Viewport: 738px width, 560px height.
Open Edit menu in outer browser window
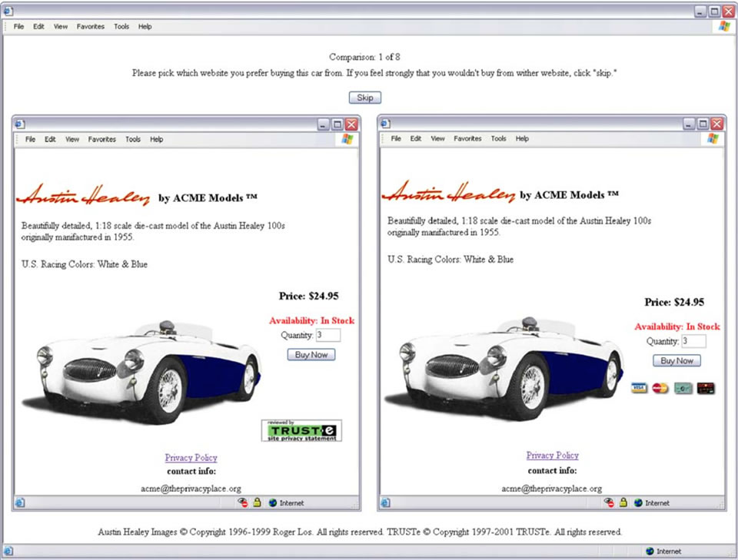38,26
